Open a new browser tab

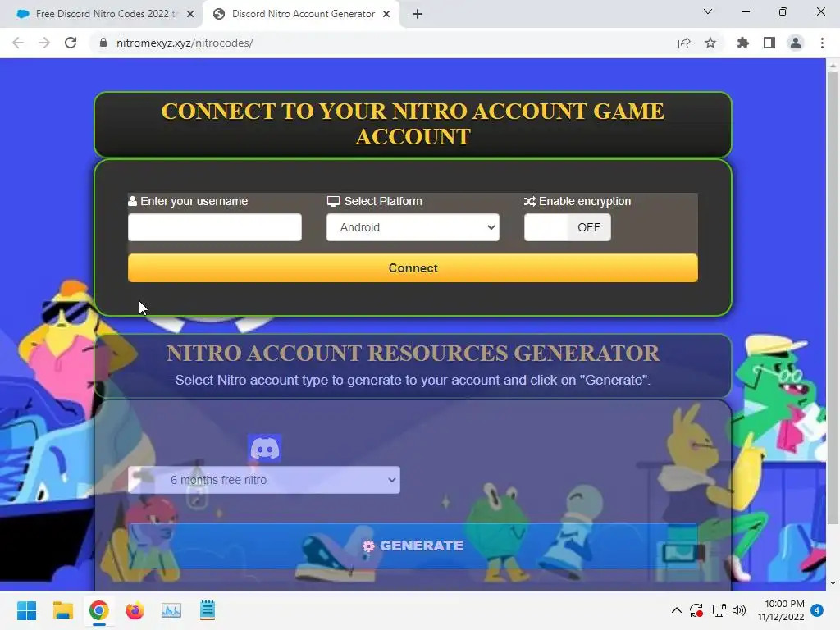tap(418, 14)
